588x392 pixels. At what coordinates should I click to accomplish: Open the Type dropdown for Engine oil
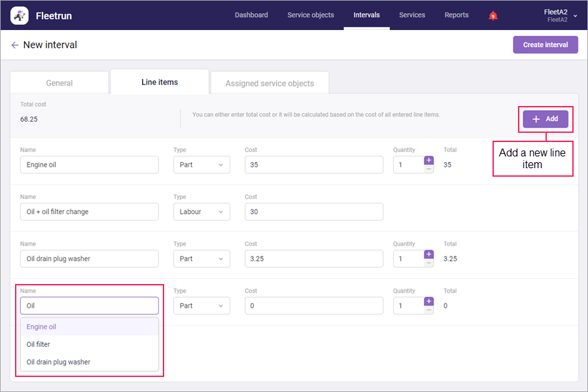point(201,165)
